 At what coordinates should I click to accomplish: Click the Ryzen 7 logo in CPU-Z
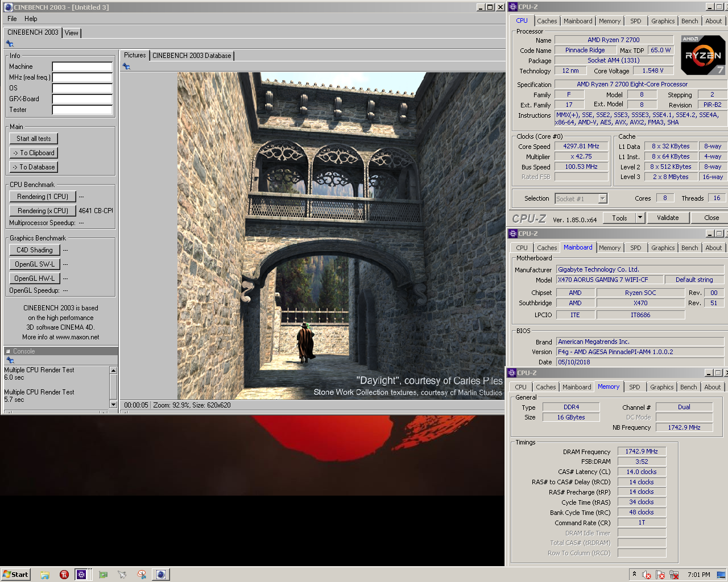703,55
